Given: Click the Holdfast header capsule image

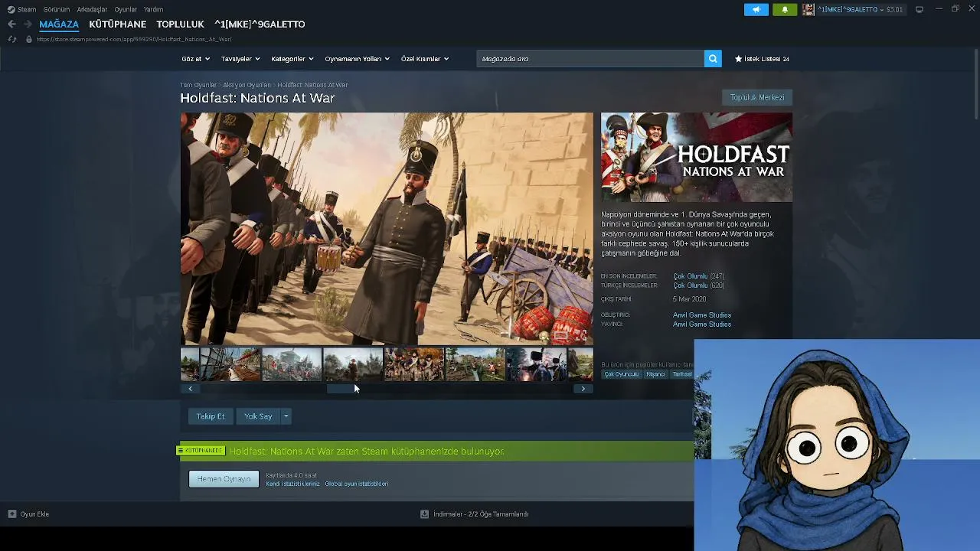Looking at the screenshot, I should 697,158.
